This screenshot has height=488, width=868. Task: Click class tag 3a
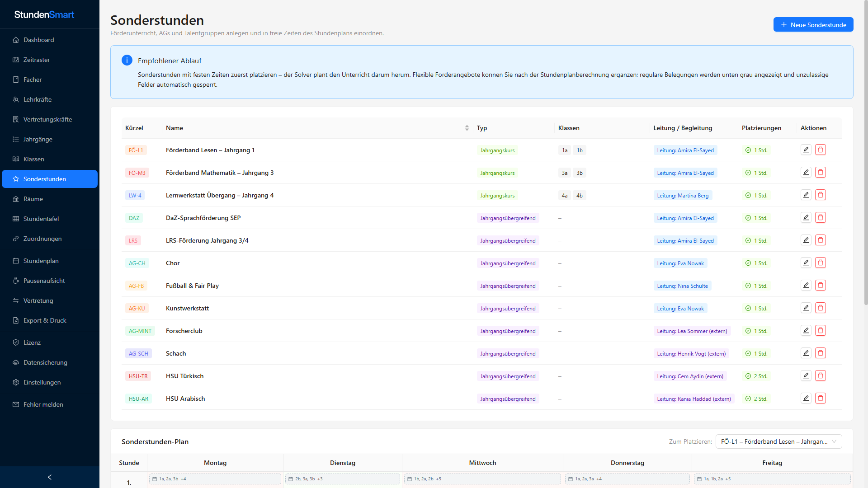(565, 173)
